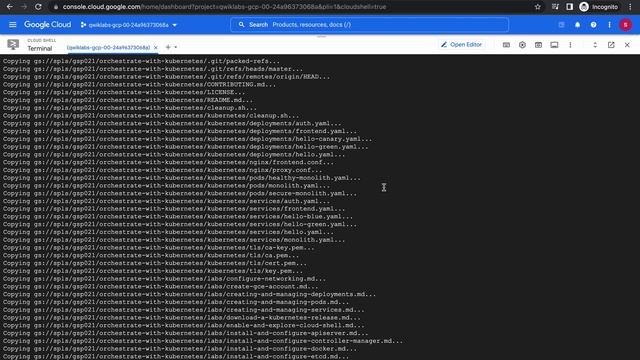Open Cloud Shell in a new window

click(611, 45)
